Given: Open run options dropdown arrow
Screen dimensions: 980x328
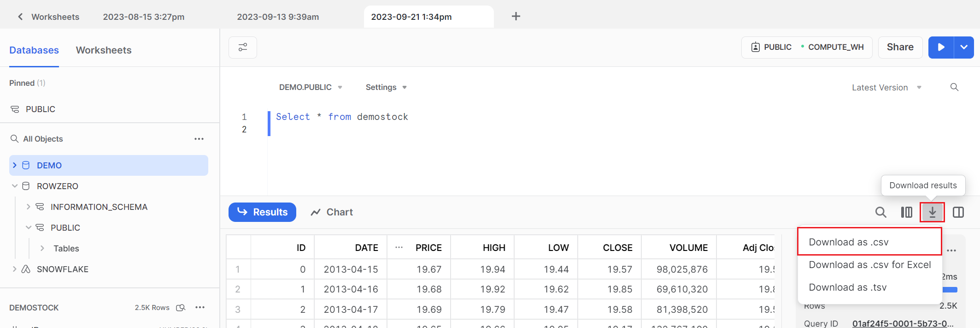Looking at the screenshot, I should point(964,48).
